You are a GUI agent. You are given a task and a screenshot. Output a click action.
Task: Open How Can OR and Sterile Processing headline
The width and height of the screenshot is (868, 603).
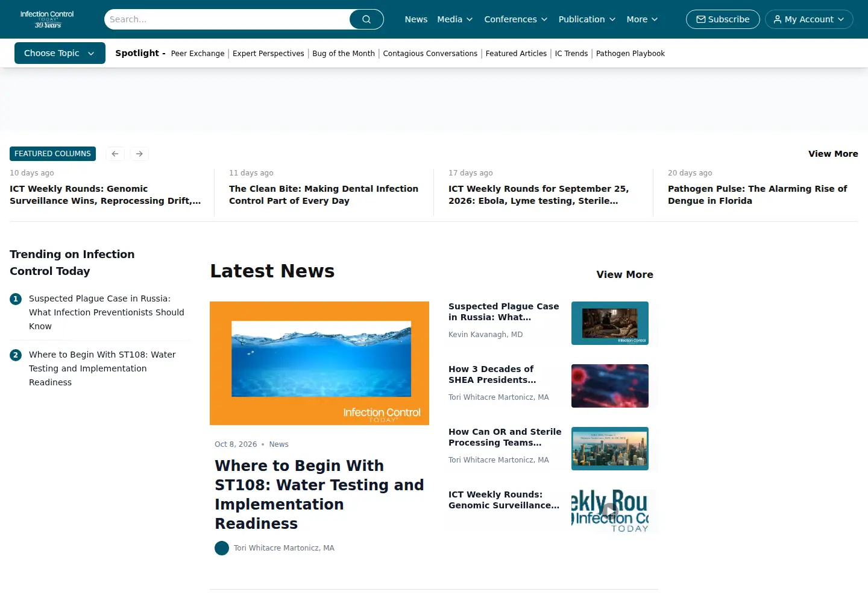[505, 437]
